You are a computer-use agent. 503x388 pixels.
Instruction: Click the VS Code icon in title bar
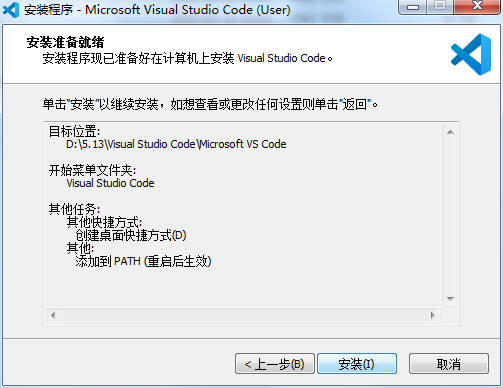(11, 10)
